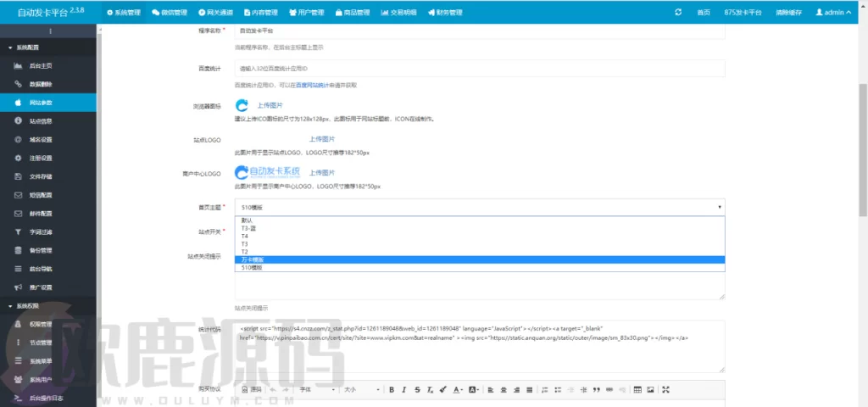The width and height of the screenshot is (868, 407).
Task: Open 域名设置 in sidebar
Action: point(48,140)
